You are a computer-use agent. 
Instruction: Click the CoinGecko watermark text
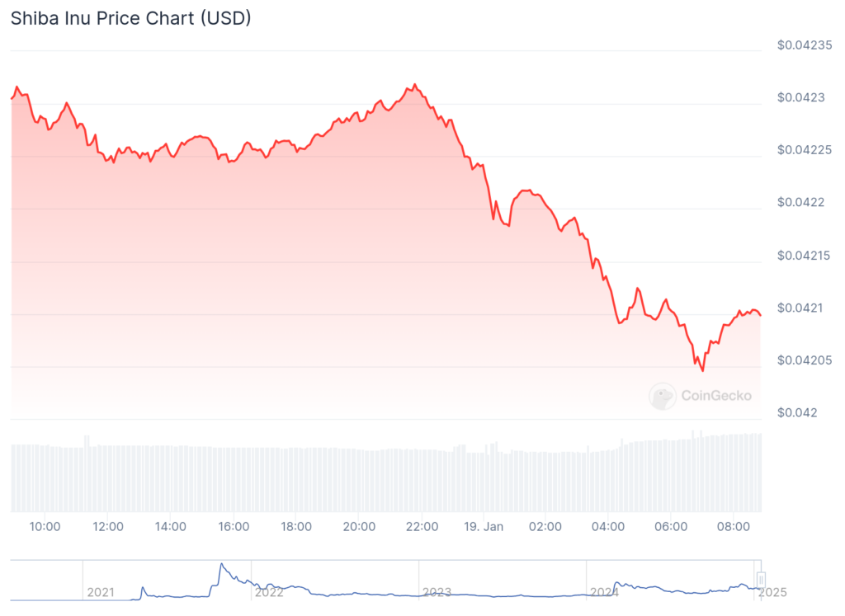point(716,396)
